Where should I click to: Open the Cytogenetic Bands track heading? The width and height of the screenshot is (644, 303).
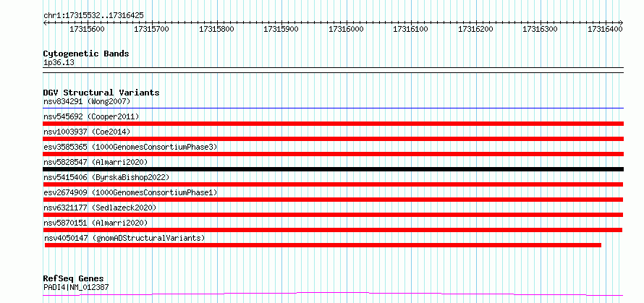click(x=86, y=54)
